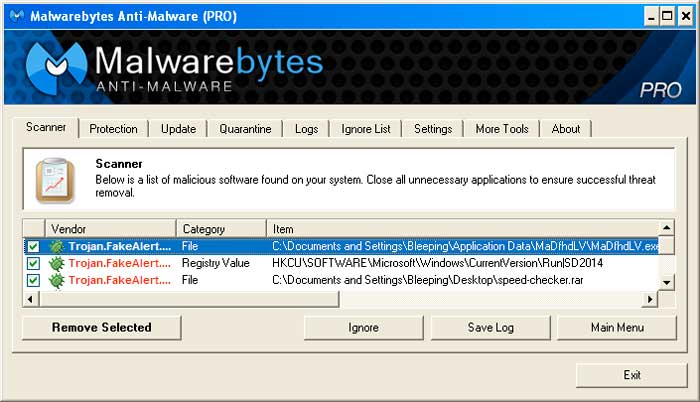Click the Exit button
The image size is (700, 402).
[632, 375]
